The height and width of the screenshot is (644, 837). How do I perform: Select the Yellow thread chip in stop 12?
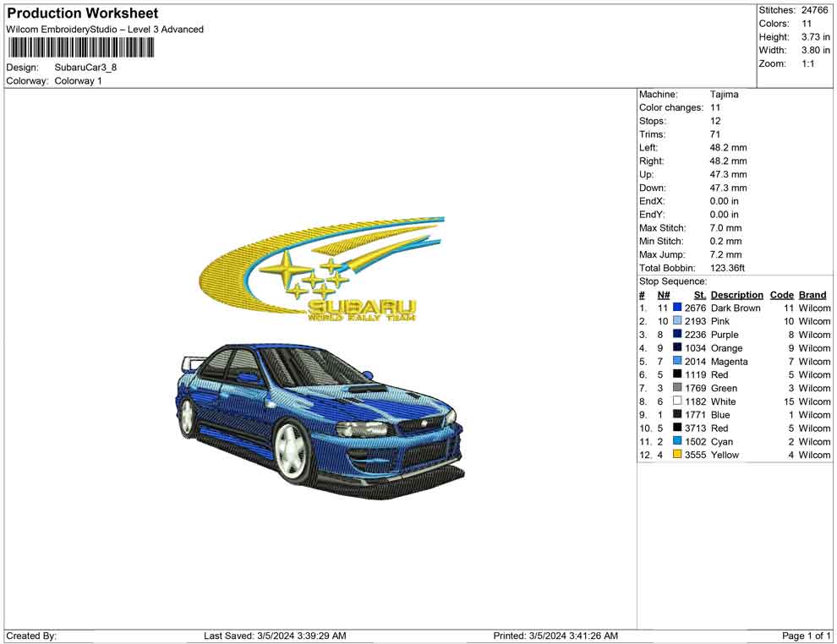(676, 456)
